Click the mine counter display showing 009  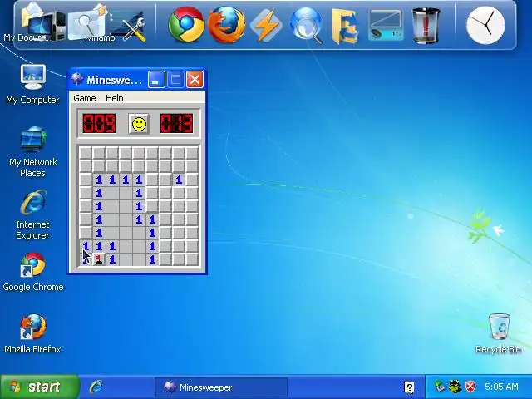click(x=99, y=123)
